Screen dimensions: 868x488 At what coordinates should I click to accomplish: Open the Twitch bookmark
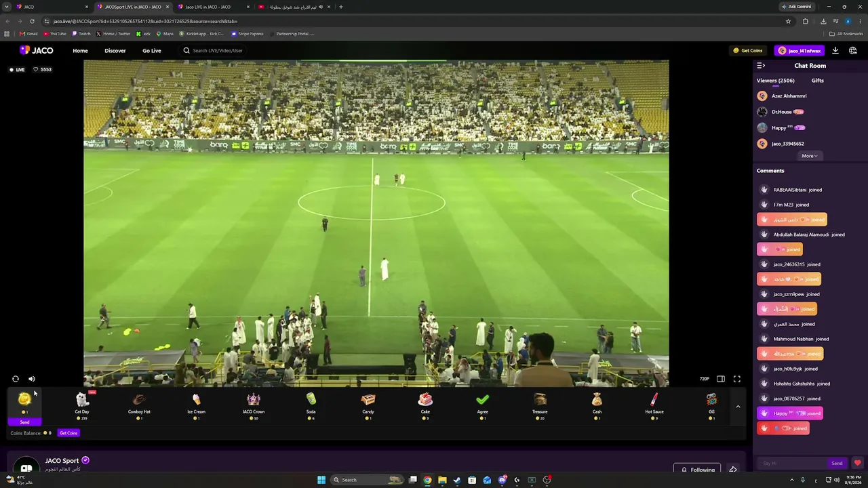(x=81, y=34)
